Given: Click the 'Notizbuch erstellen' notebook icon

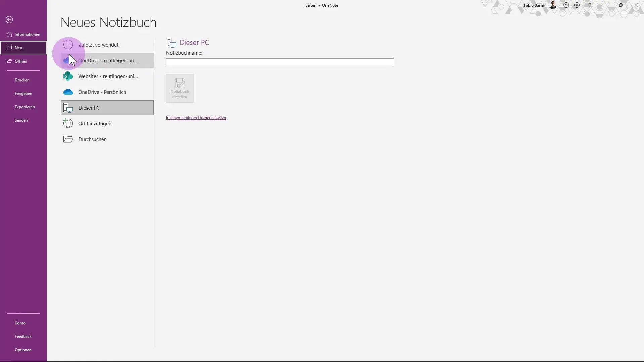Looking at the screenshot, I should (180, 87).
